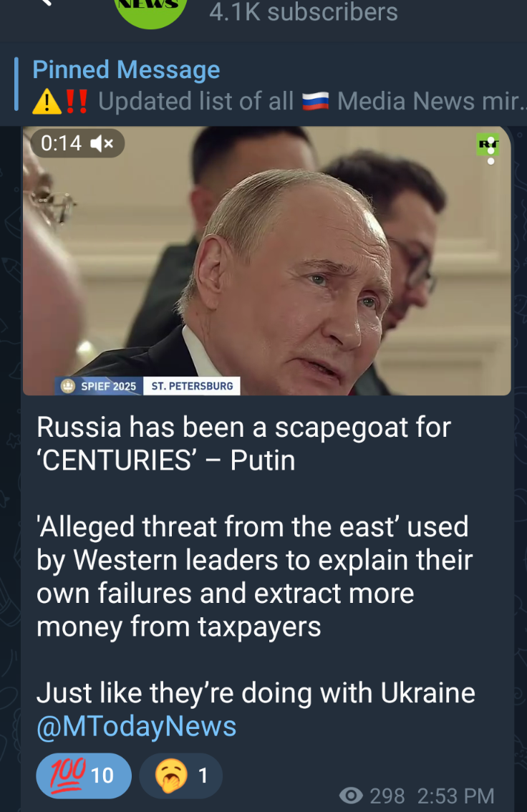Tap the back arrow in the header
The width and height of the screenshot is (527, 812).
tap(46, 3)
